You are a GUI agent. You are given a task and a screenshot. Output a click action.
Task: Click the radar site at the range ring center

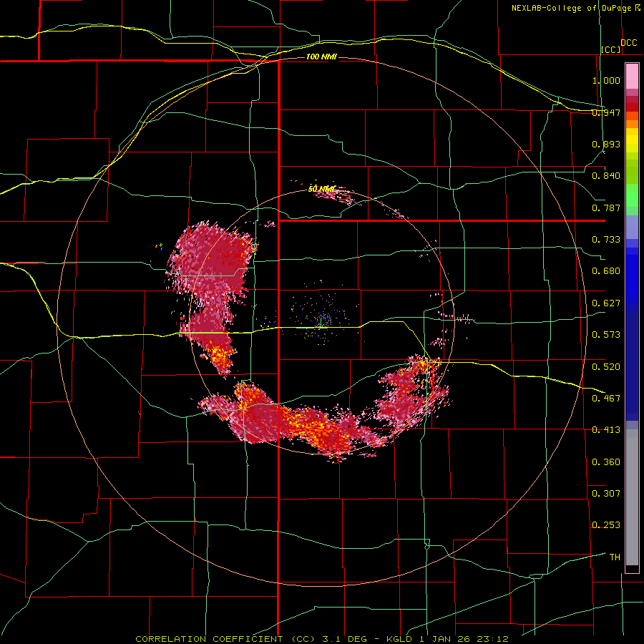[321, 321]
